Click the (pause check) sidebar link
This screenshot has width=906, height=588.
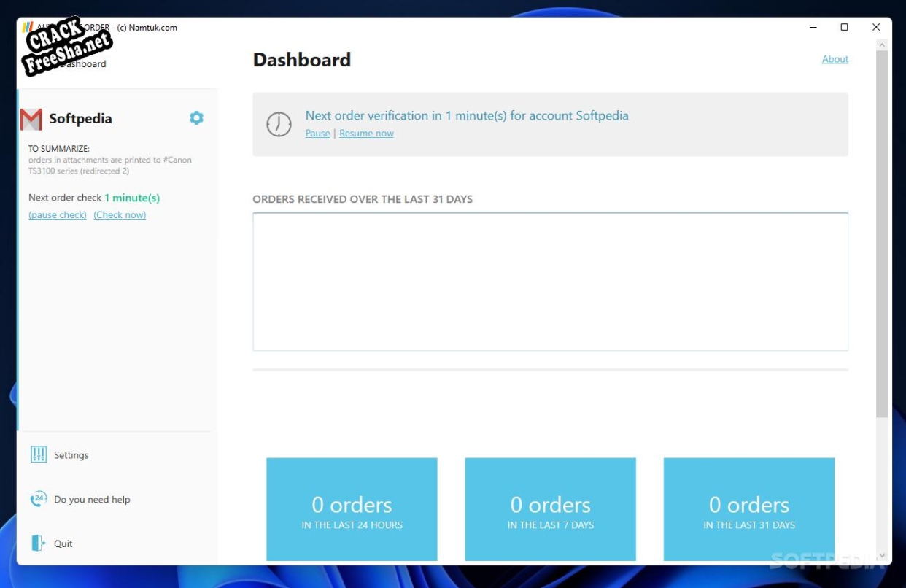pyautogui.click(x=58, y=215)
